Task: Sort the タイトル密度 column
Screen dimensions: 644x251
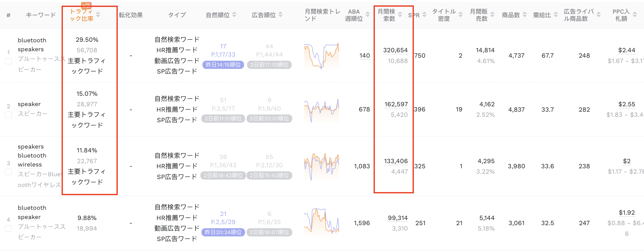Action: tap(461, 15)
